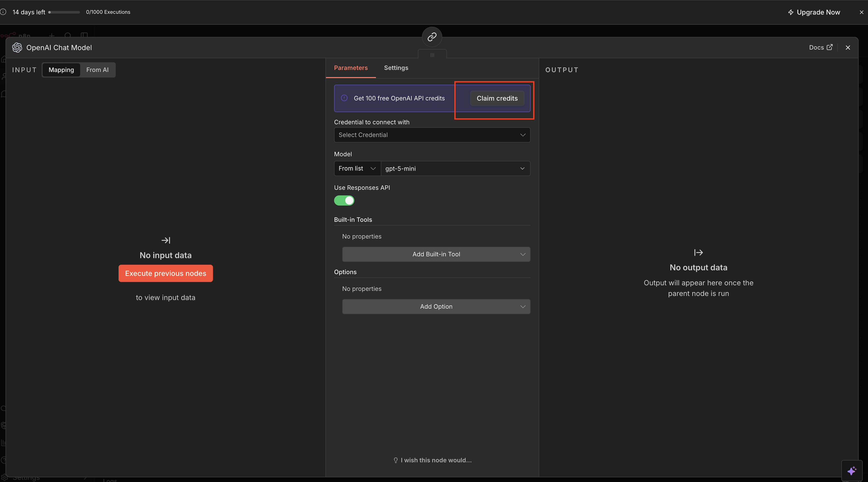This screenshot has width=868, height=482.
Task: Expand the Add Built-in Tool dropdown
Action: click(436, 254)
